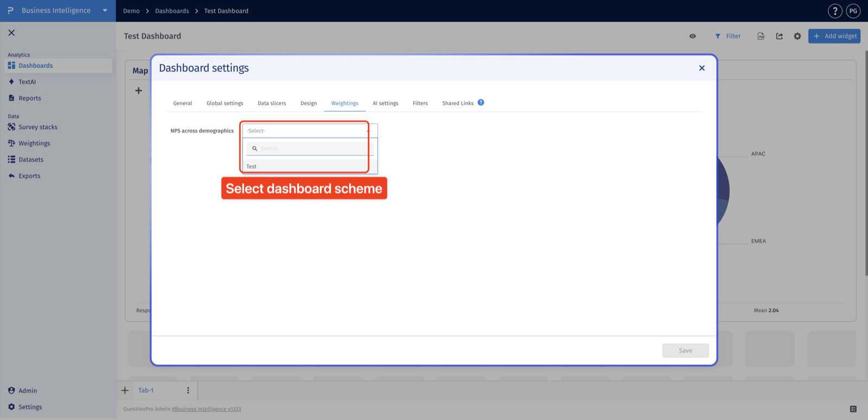Image resolution: width=868 pixels, height=420 pixels.
Task: Go to the Dashboards breadcrumb
Action: click(x=172, y=11)
